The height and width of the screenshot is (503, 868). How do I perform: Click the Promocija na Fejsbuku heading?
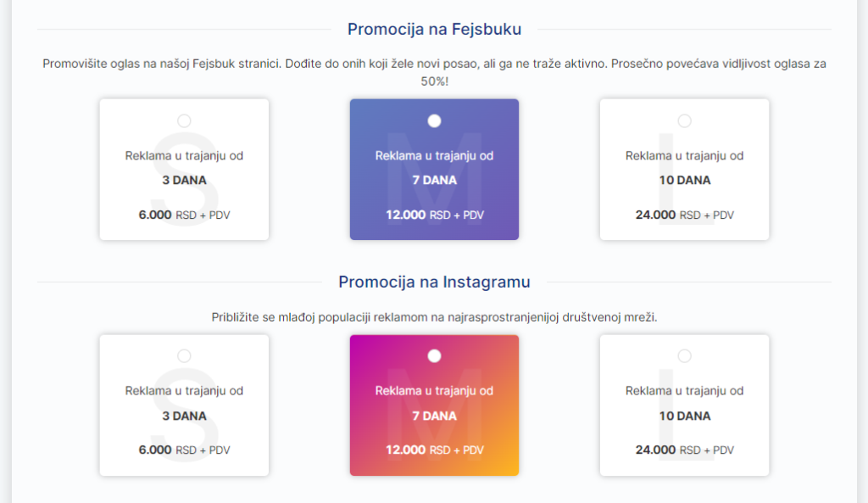(x=433, y=28)
